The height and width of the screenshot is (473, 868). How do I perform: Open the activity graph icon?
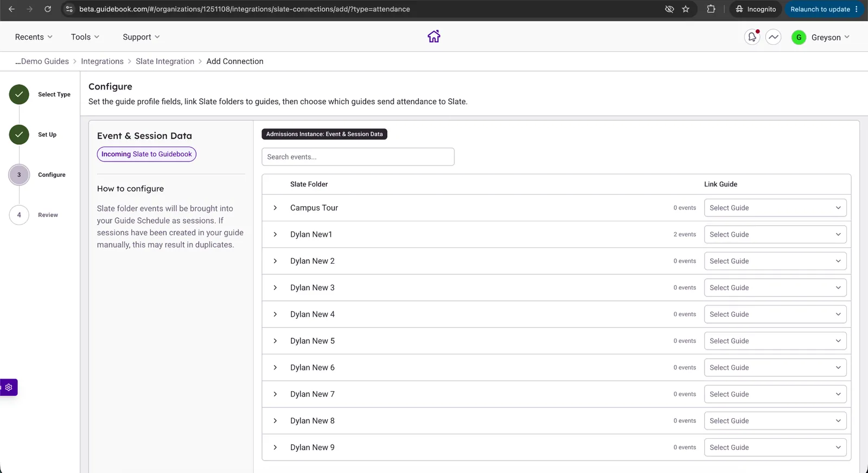pyautogui.click(x=773, y=37)
